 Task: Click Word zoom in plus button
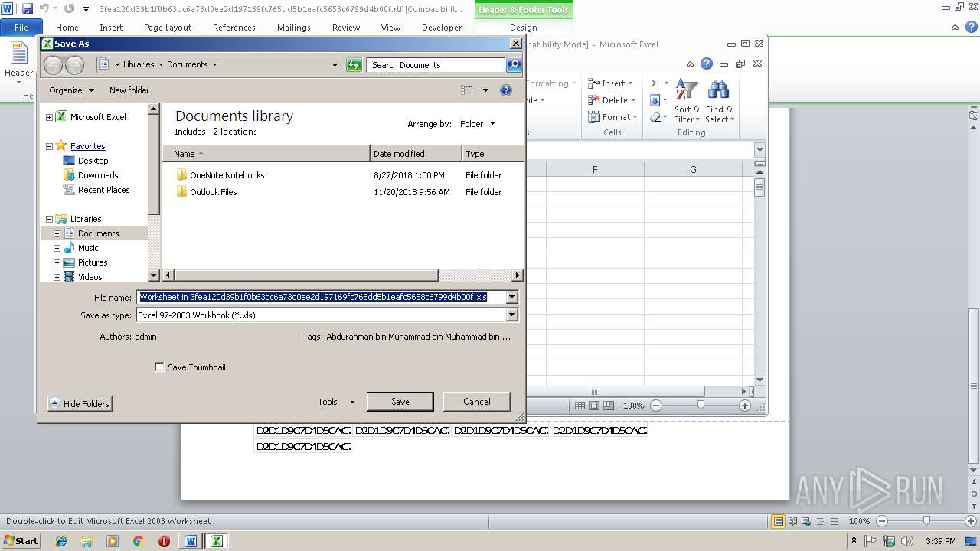(971, 521)
